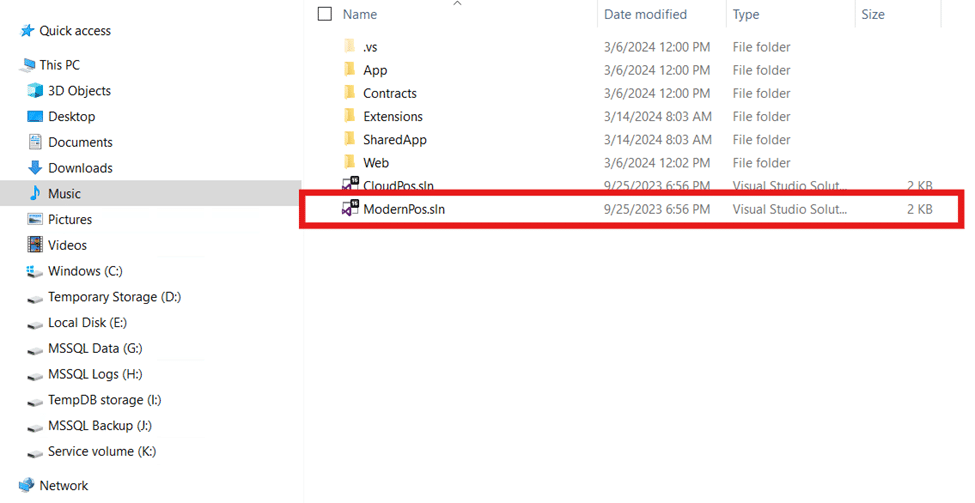Tick the select-all checkbox beside Name
975x503 pixels.
pos(325,14)
